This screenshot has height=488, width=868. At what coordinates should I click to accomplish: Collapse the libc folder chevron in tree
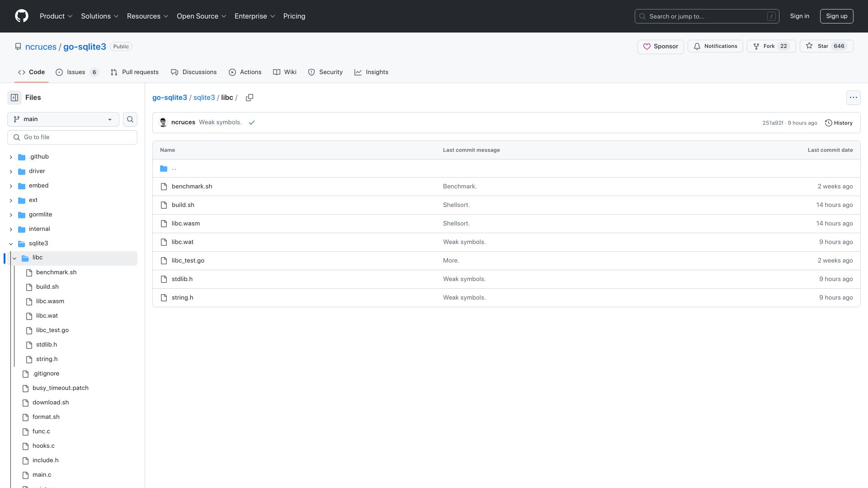click(14, 258)
